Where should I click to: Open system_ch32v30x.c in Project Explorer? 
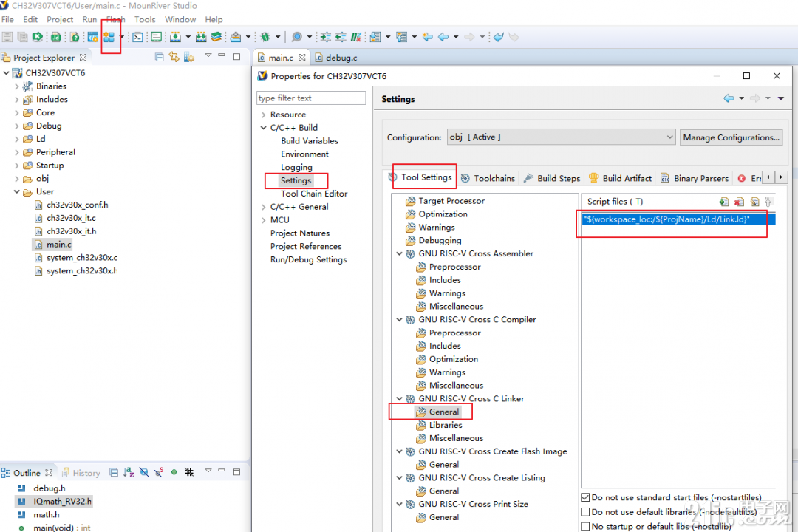pyautogui.click(x=81, y=258)
